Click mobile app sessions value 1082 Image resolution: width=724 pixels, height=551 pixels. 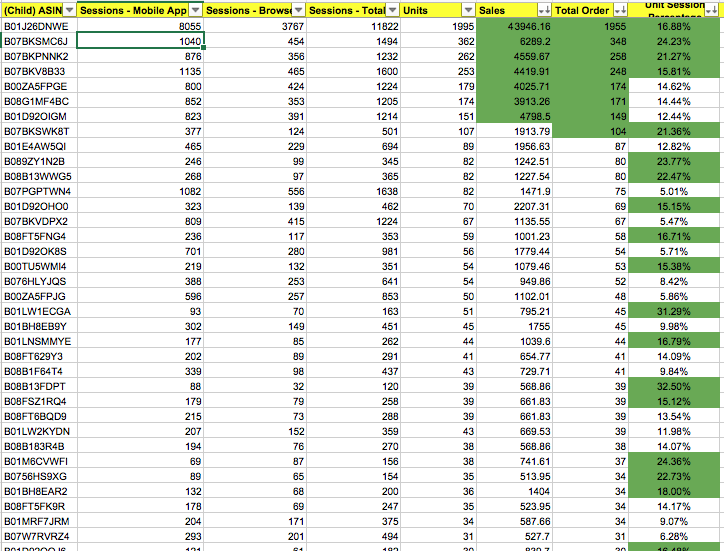(140, 192)
